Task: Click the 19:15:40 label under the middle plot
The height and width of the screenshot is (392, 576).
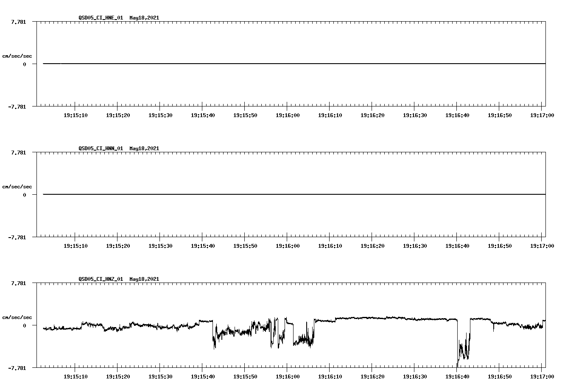Action: click(203, 245)
